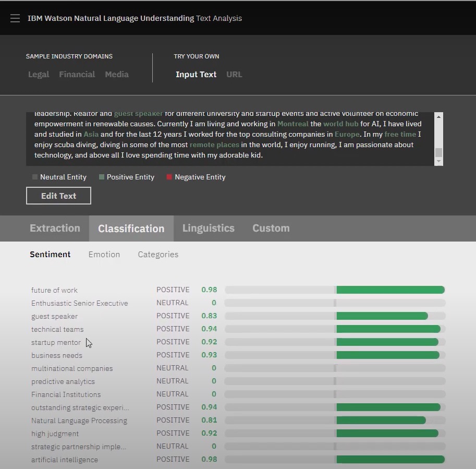Click the 'artificial intelligence' row label
The height and width of the screenshot is (469, 476).
click(65, 460)
